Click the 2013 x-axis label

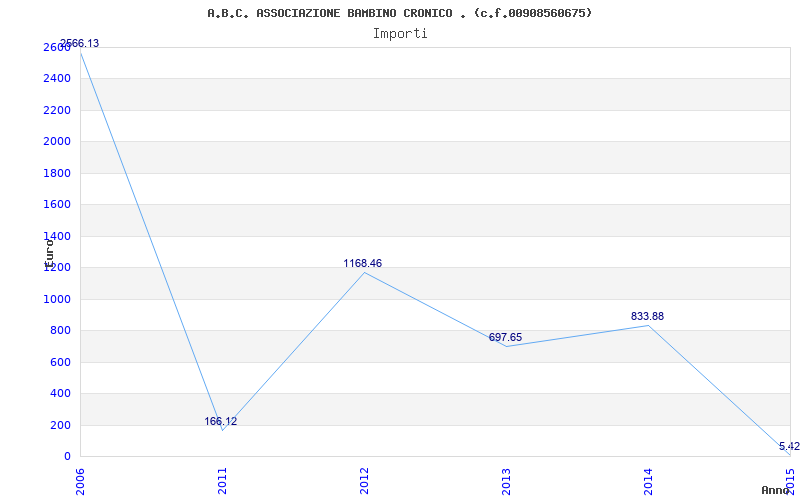click(506, 481)
